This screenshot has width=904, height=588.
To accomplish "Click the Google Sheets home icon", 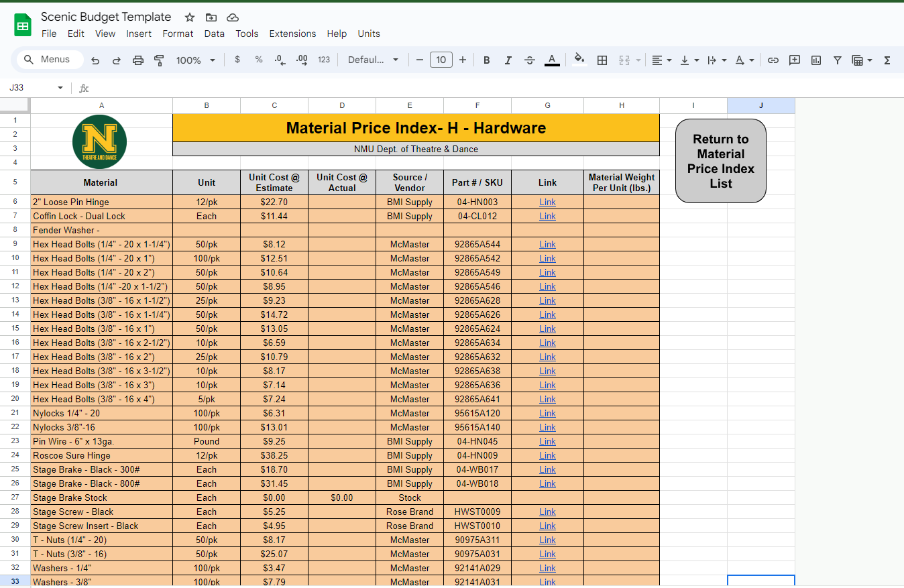I will [x=23, y=25].
